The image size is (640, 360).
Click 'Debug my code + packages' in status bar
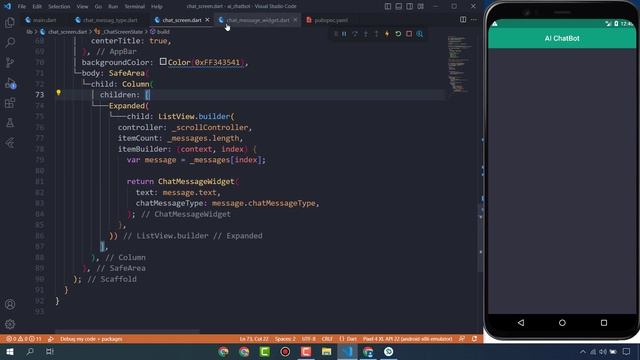[91, 339]
